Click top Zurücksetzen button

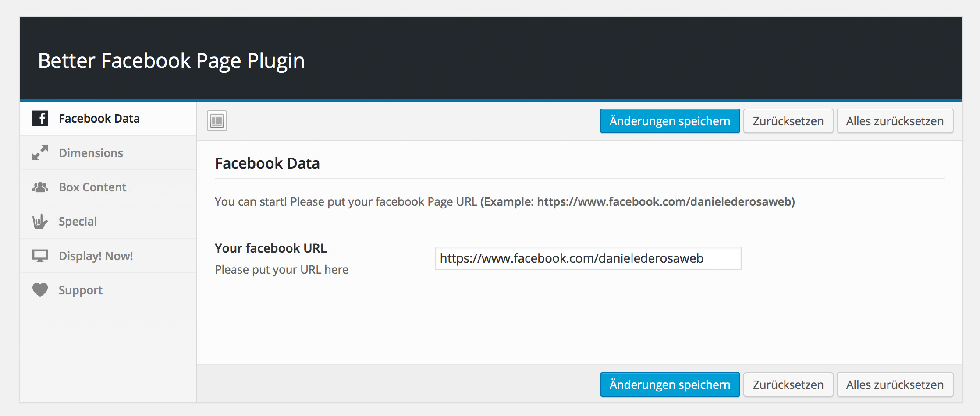coord(788,121)
